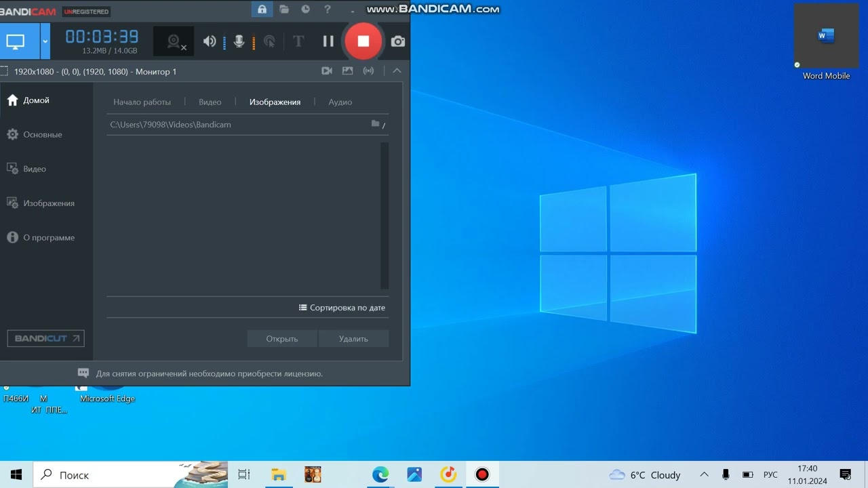Open the orange music app on taskbar
Image resolution: width=868 pixels, height=488 pixels.
click(448, 474)
